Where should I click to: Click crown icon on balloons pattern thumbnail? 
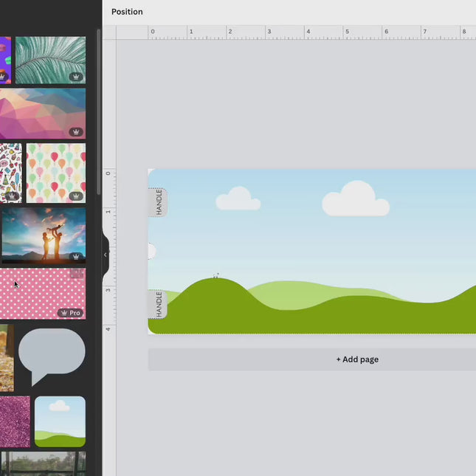(76, 196)
